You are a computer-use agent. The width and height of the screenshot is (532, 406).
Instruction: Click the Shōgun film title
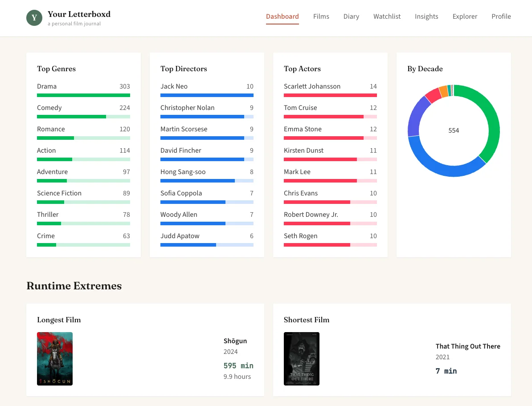point(235,341)
